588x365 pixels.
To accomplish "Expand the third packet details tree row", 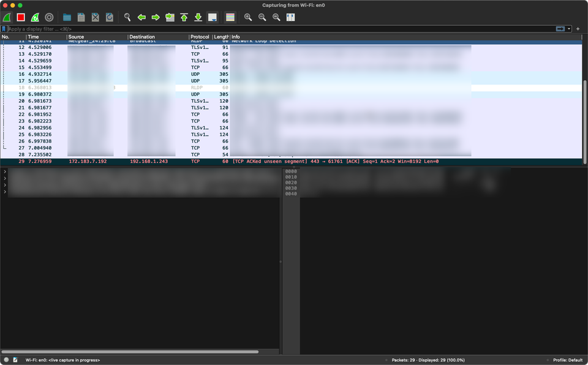I will (5, 185).
